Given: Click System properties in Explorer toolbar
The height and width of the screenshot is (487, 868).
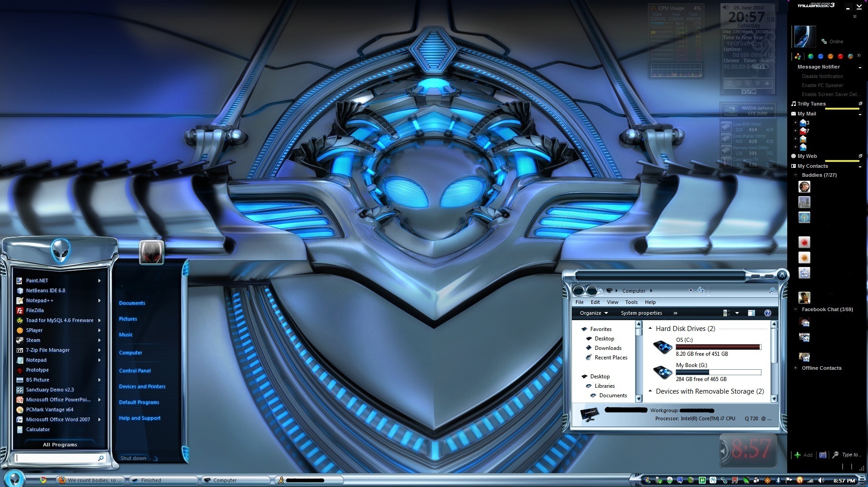Looking at the screenshot, I should click(x=641, y=313).
